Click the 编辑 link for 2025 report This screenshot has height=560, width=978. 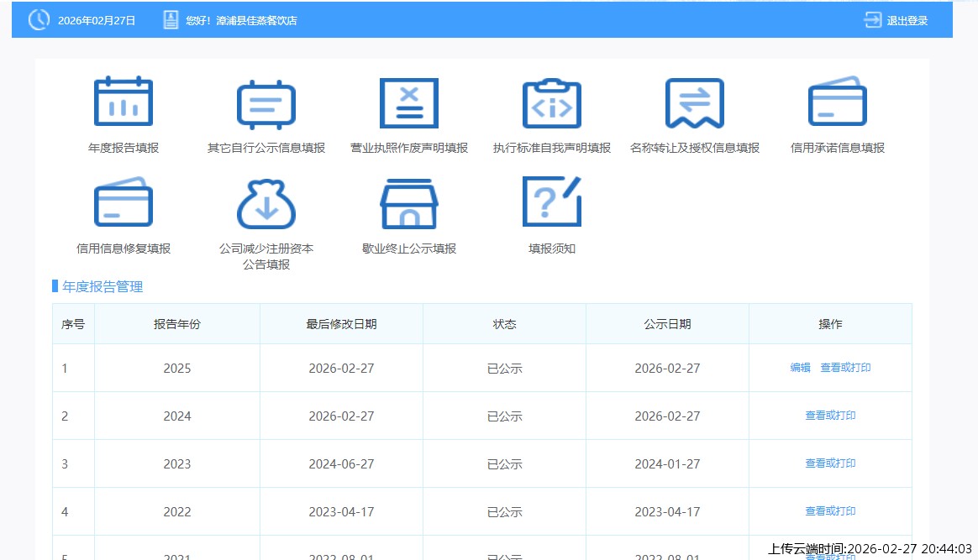(801, 368)
